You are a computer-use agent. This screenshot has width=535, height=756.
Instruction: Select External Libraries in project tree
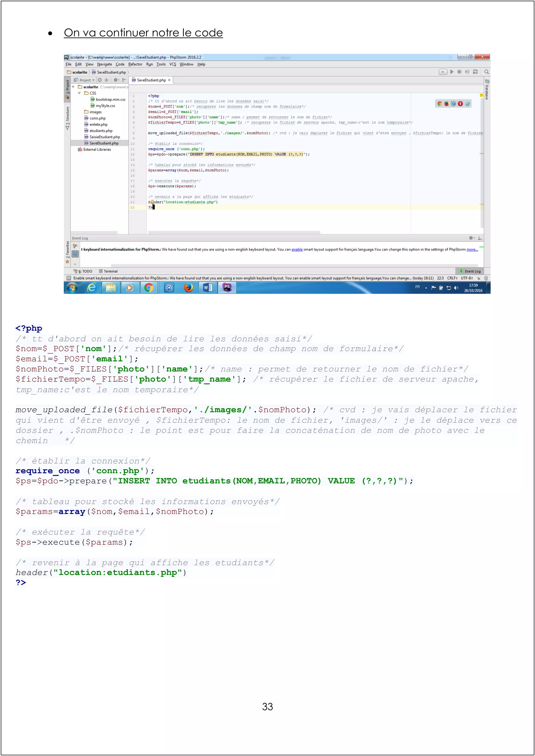click(95, 150)
